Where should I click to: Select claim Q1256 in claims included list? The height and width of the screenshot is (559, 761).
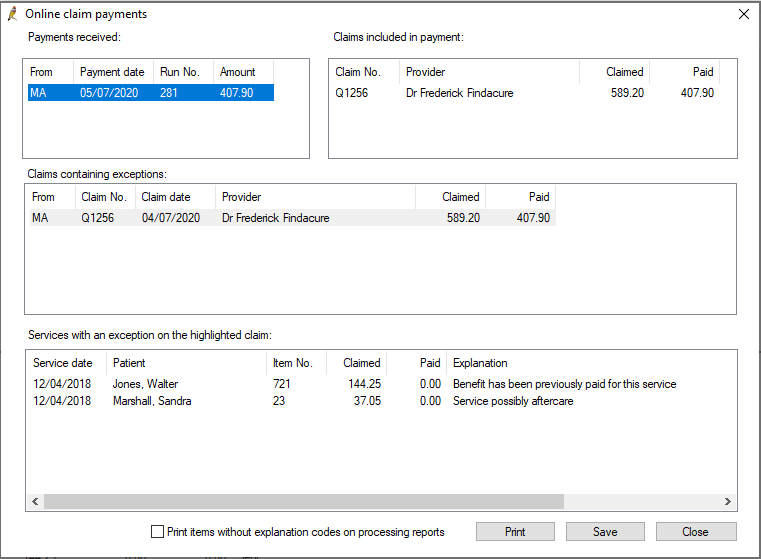point(525,93)
